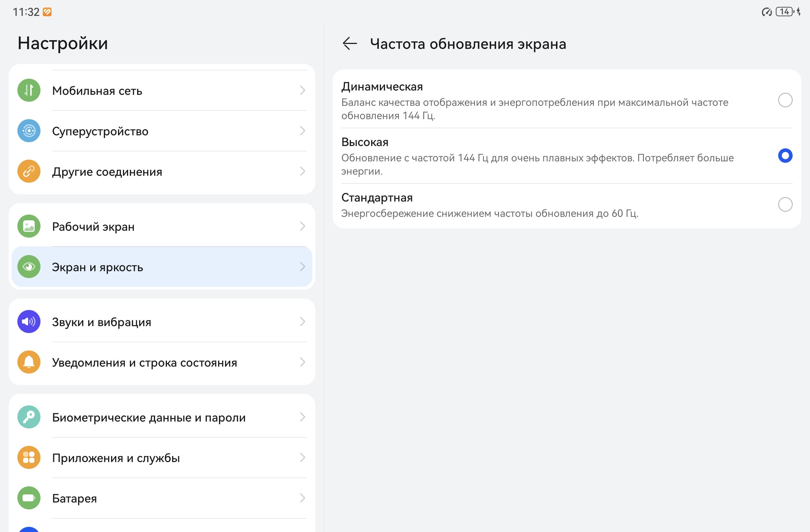Click the green battery icon in the sidebar
The height and width of the screenshot is (532, 810).
point(29,498)
